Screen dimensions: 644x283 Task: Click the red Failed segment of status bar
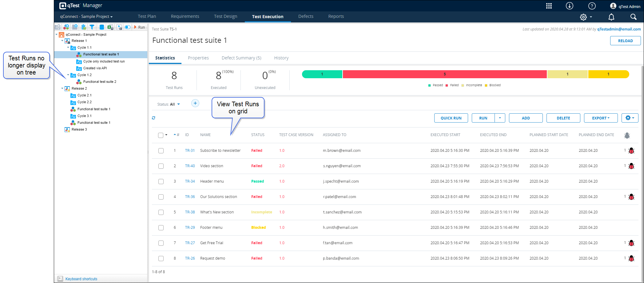coord(444,74)
